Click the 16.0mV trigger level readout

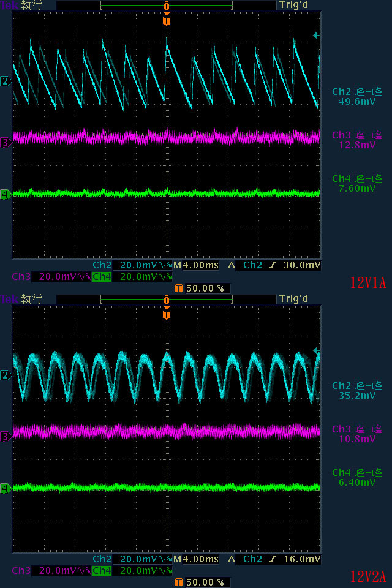point(302,559)
